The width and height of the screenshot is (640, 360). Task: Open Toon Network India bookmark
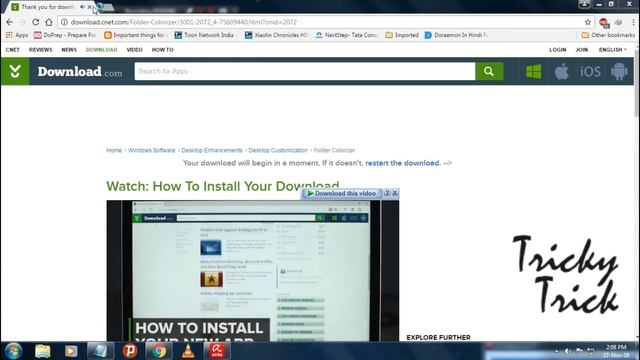click(204, 35)
